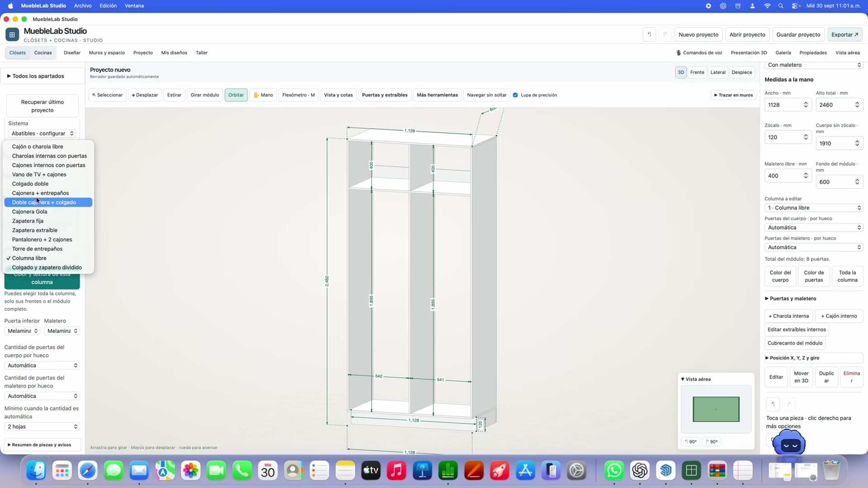Click the Spotlight search icon in menu bar
This screenshot has height=488, width=868.
pos(781,6)
